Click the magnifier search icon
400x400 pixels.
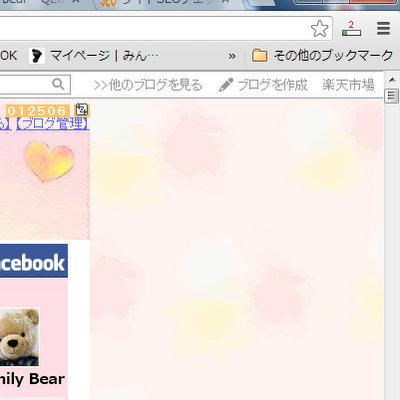(58, 84)
